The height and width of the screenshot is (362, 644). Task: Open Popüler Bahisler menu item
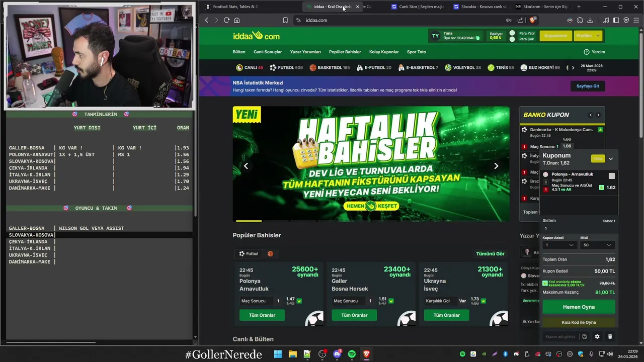[x=345, y=52]
